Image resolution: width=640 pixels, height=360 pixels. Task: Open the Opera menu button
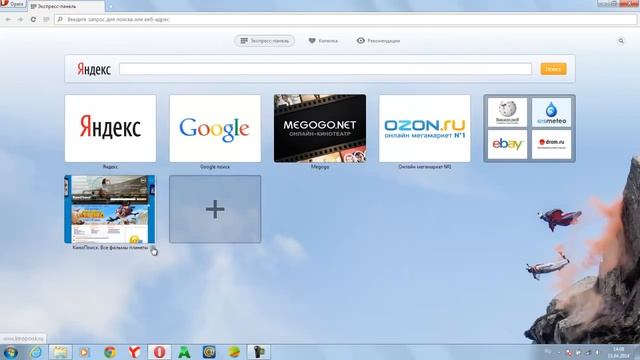(x=13, y=4)
